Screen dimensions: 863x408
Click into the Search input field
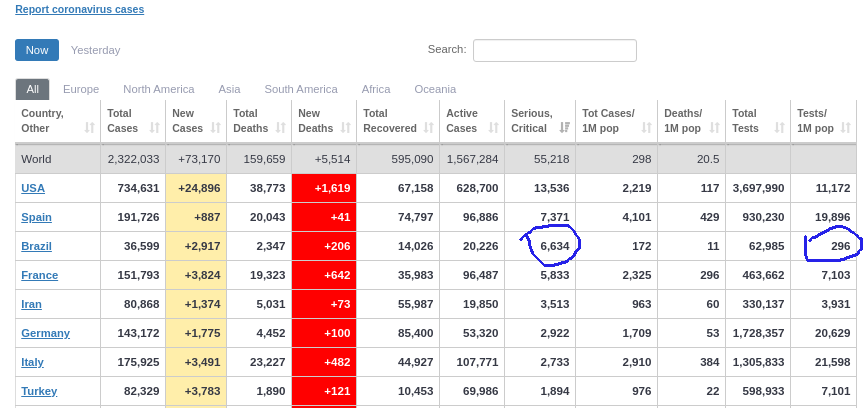click(x=554, y=50)
